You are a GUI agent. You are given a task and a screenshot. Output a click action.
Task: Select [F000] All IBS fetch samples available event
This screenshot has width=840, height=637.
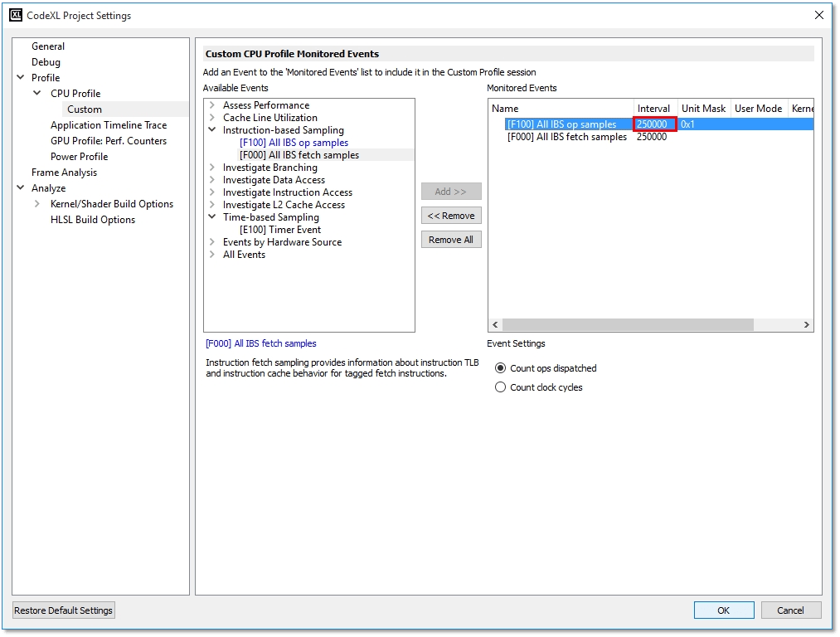tap(299, 155)
